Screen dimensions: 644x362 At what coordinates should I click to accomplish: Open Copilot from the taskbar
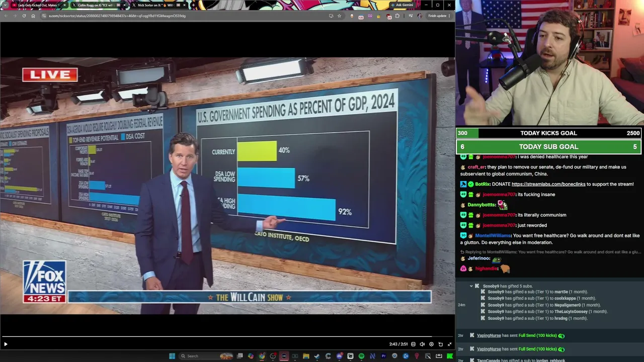pos(251,356)
